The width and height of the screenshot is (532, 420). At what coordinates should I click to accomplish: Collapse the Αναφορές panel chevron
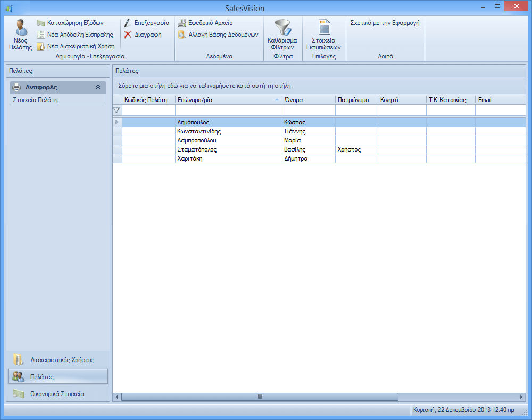click(98, 87)
